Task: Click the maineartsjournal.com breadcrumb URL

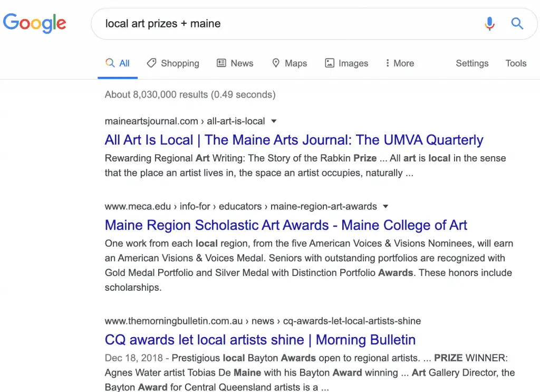Action: pyautogui.click(x=185, y=121)
